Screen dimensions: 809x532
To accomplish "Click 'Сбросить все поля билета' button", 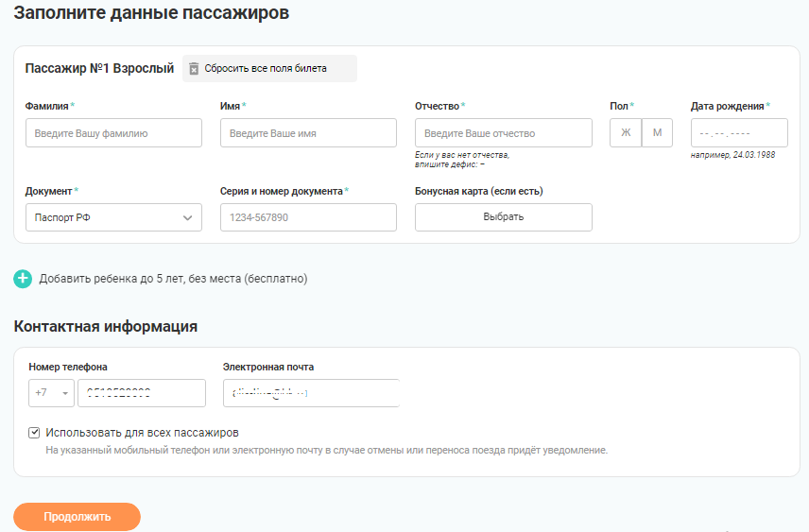I will pos(266,69).
